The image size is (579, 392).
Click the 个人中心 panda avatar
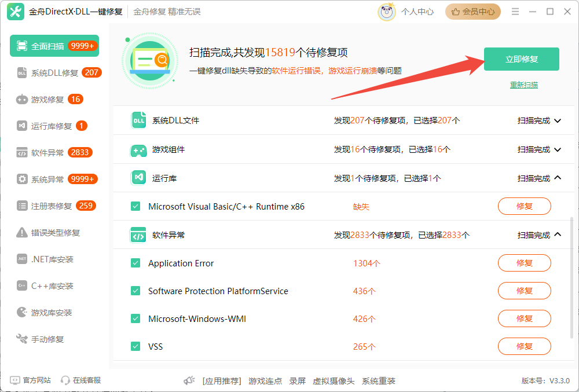tap(387, 11)
